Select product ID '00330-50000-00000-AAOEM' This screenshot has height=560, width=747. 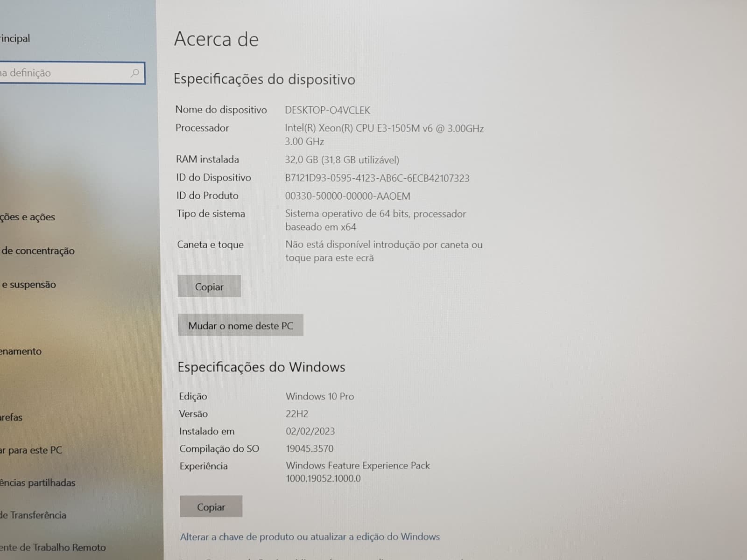point(347,196)
